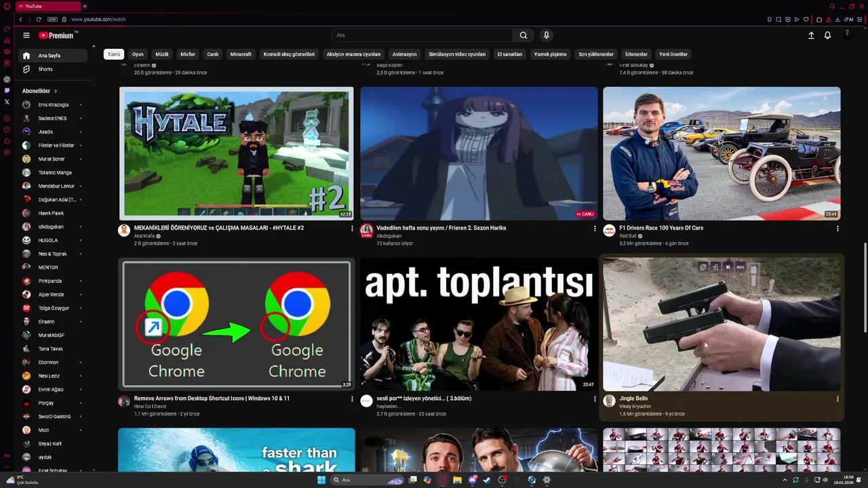This screenshot has width=868, height=488.
Task: Click the browser address bar URL
Action: point(98,20)
